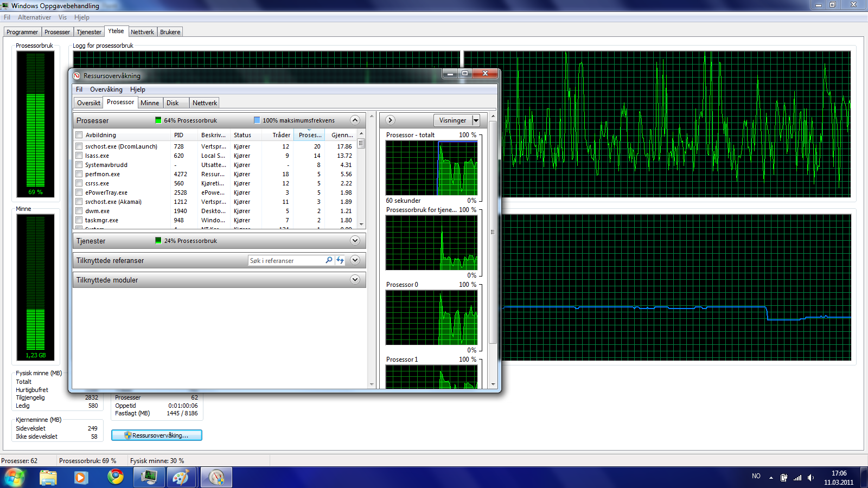Click the Visninger button
The image size is (868, 488).
tap(453, 120)
